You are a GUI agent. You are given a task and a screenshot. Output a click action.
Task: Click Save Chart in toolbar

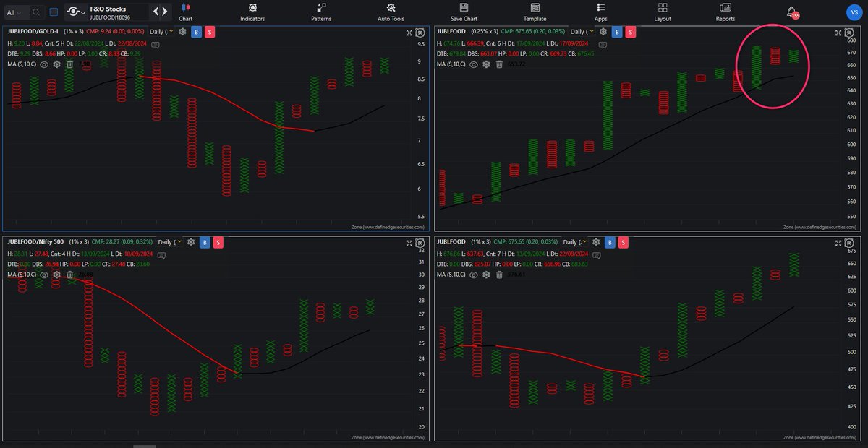pyautogui.click(x=465, y=12)
